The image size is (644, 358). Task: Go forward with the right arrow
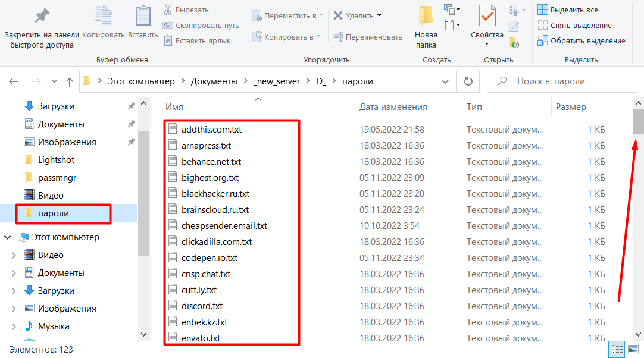[x=36, y=81]
